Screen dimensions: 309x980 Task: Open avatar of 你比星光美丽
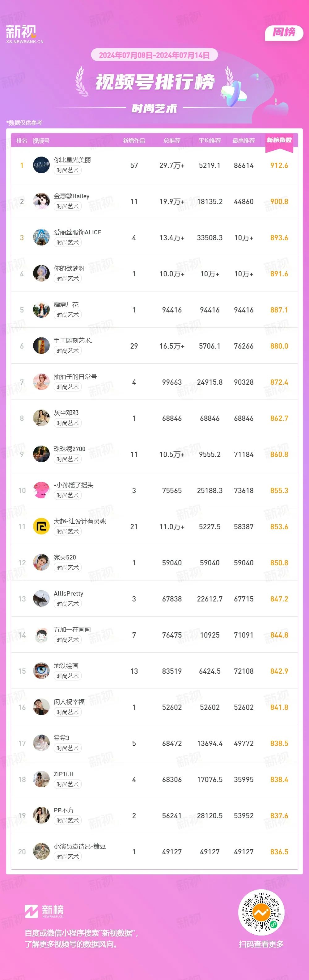coord(41,165)
